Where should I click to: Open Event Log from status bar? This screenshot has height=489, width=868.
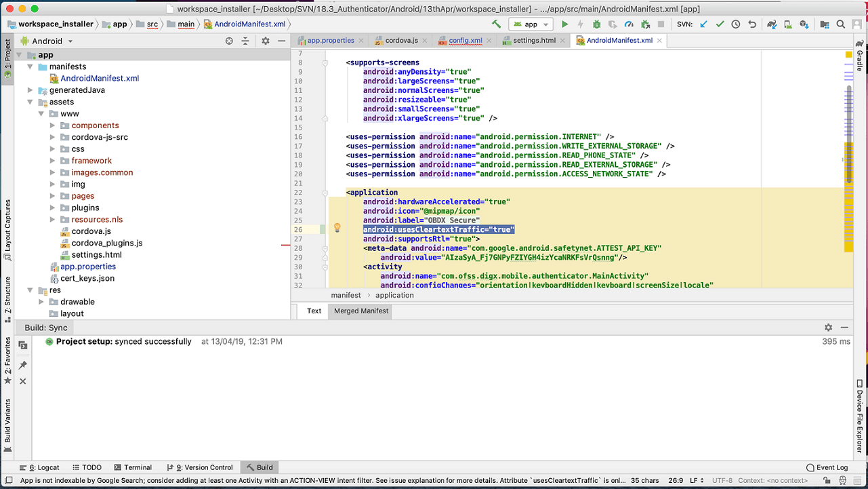[827, 467]
